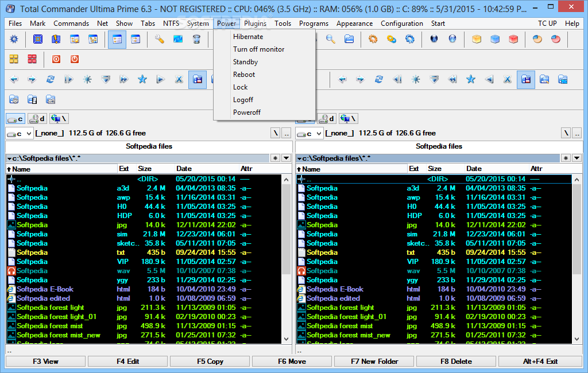This screenshot has height=373, width=588.
Task: Go forward using right panel's forward arrow
Action: [x=361, y=79]
